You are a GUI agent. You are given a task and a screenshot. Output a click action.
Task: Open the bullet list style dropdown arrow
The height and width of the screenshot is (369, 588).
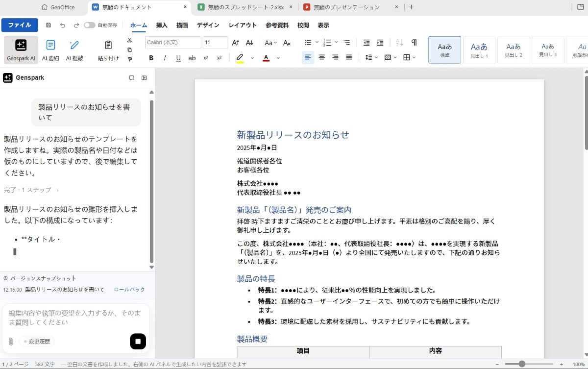[x=317, y=43]
